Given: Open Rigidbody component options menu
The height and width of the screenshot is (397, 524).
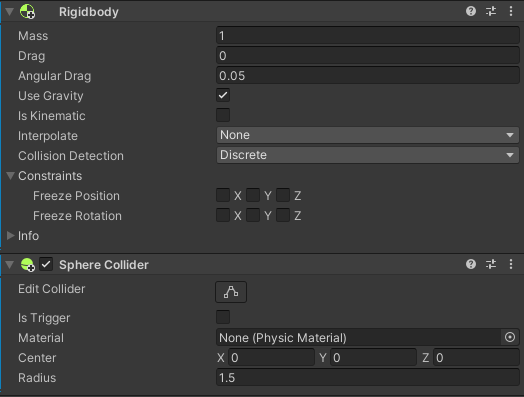Looking at the screenshot, I should pyautogui.click(x=511, y=11).
